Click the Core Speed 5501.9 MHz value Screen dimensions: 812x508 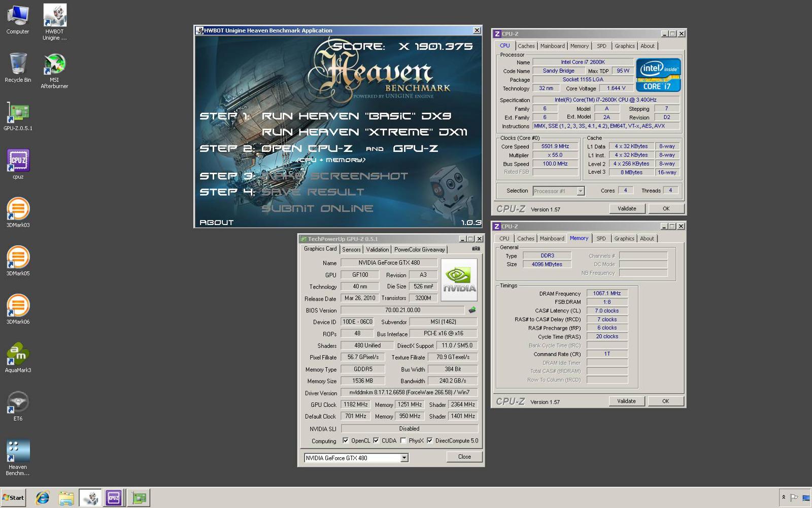(555, 146)
